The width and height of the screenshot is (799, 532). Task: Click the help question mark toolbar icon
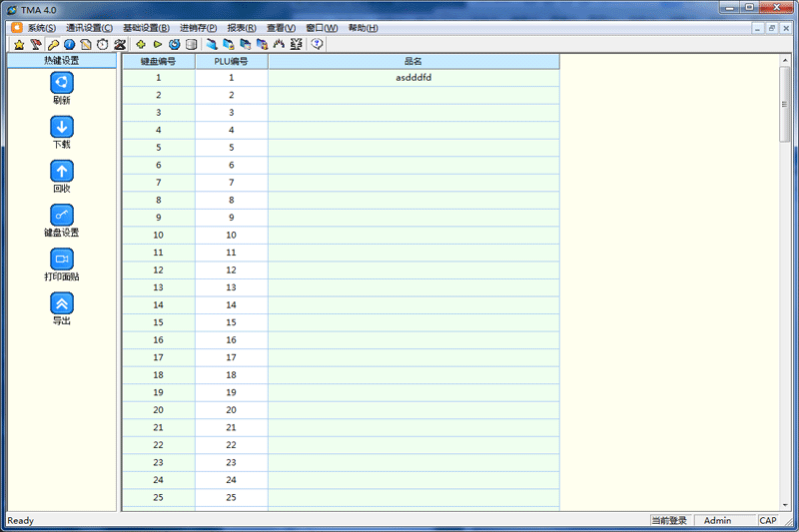(317, 45)
